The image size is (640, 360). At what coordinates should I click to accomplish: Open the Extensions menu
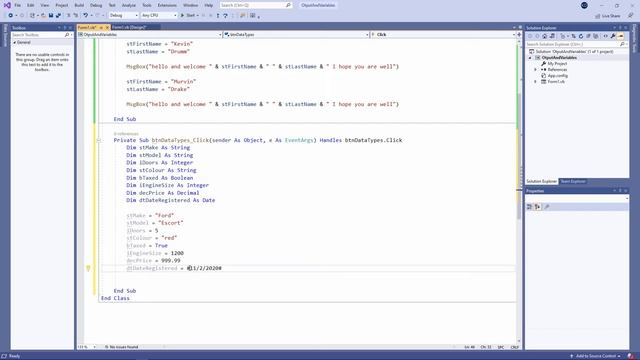click(x=167, y=5)
